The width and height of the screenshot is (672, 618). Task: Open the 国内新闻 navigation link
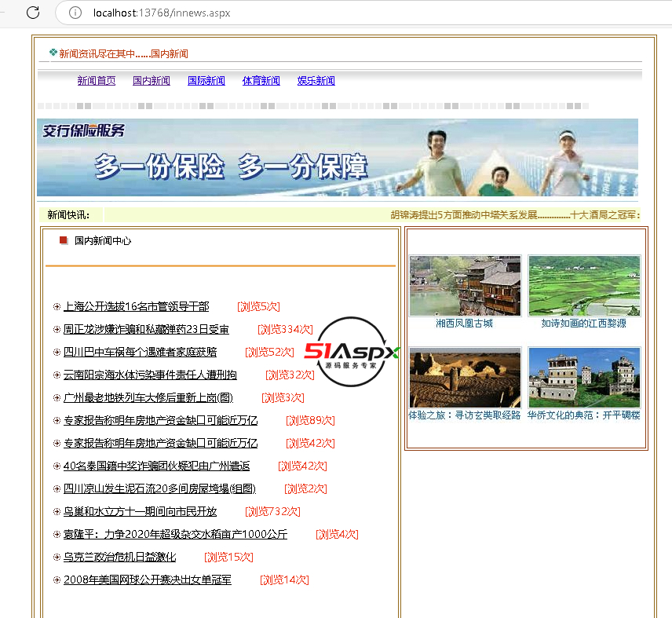point(152,81)
